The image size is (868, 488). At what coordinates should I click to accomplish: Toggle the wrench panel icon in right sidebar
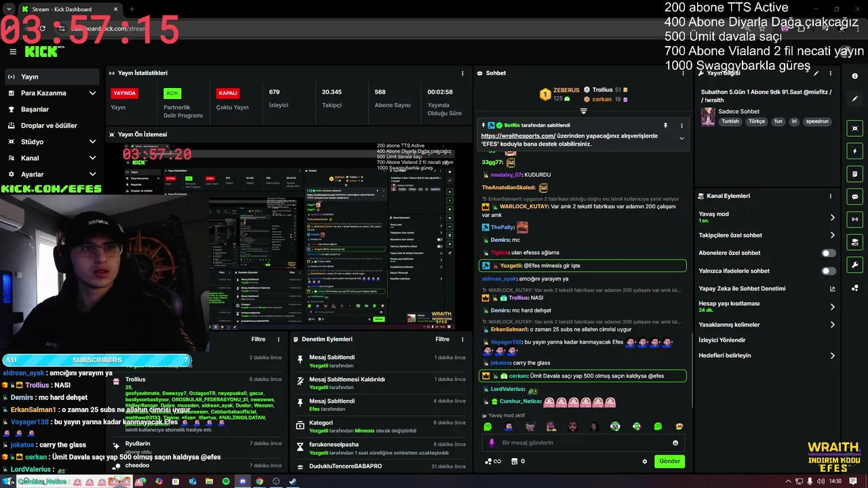[854, 265]
